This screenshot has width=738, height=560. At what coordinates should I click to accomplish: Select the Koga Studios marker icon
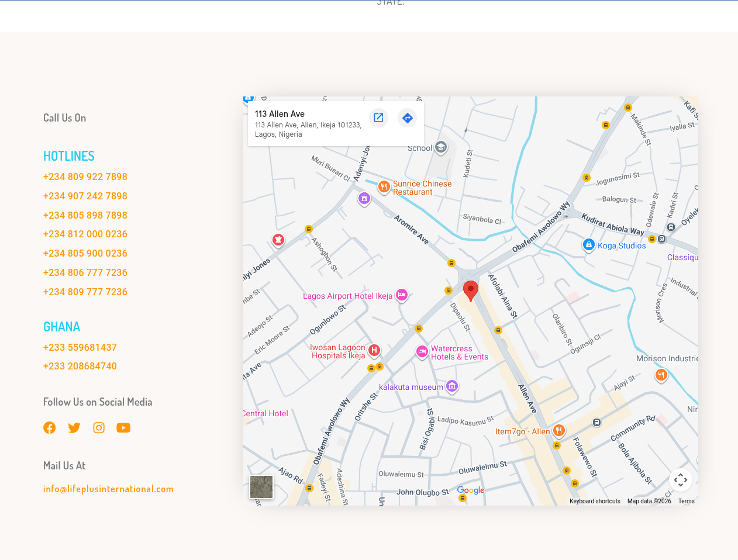point(589,245)
